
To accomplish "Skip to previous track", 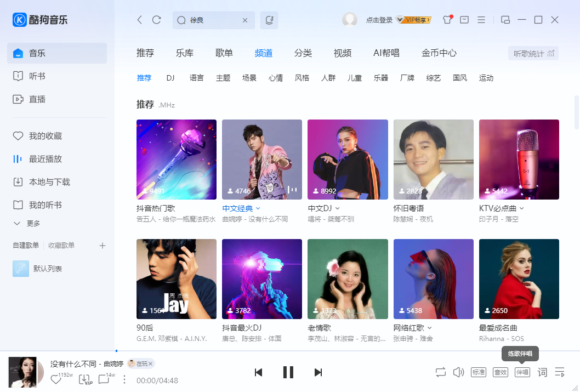I will [x=259, y=372].
